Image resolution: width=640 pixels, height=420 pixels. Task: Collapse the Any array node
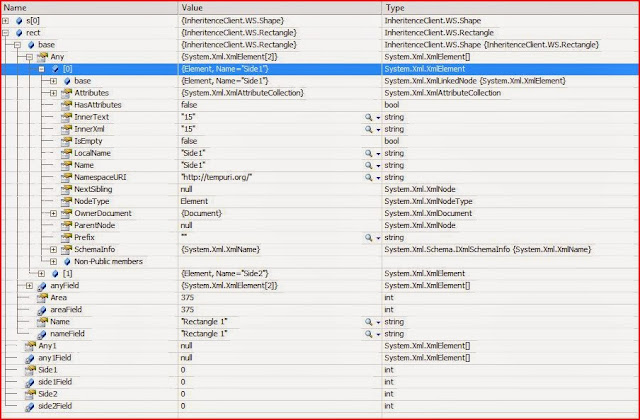pyautogui.click(x=29, y=57)
